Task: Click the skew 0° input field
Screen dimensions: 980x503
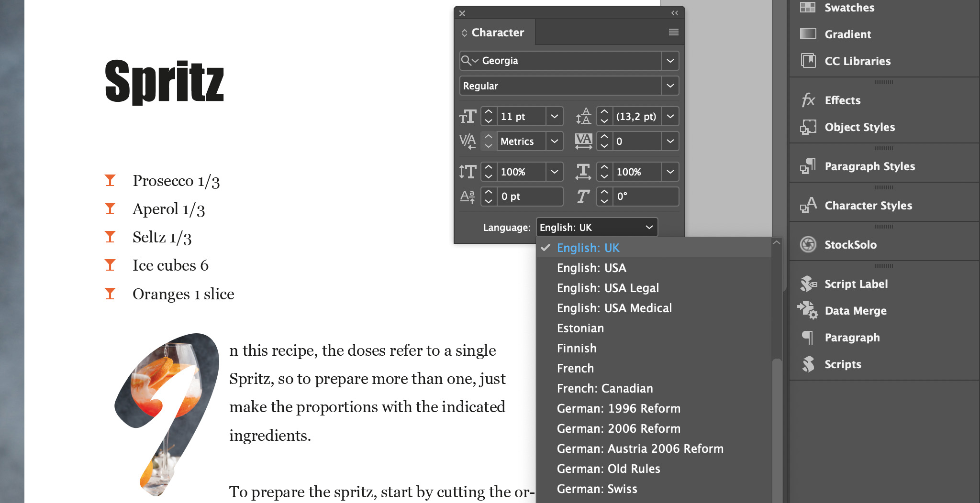Action: pyautogui.click(x=646, y=197)
